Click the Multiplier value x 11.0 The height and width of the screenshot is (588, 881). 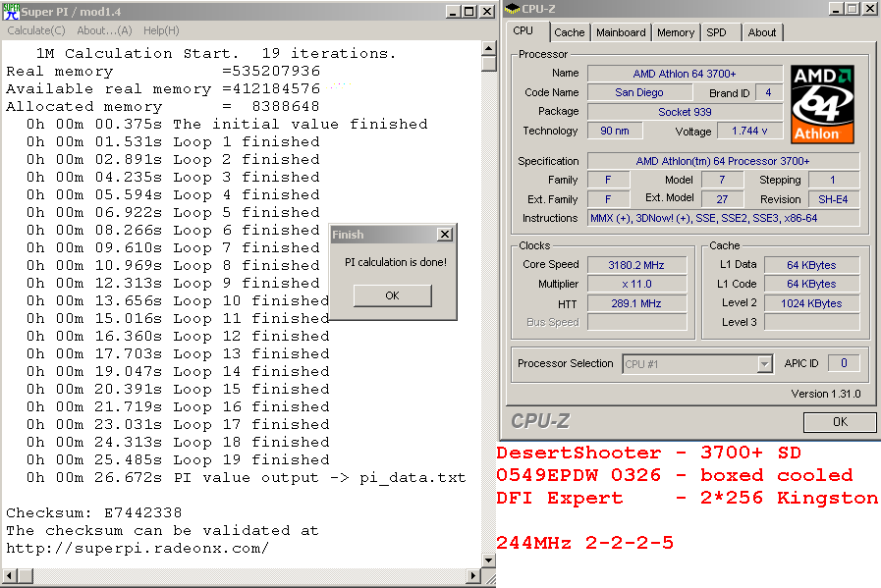(636, 284)
